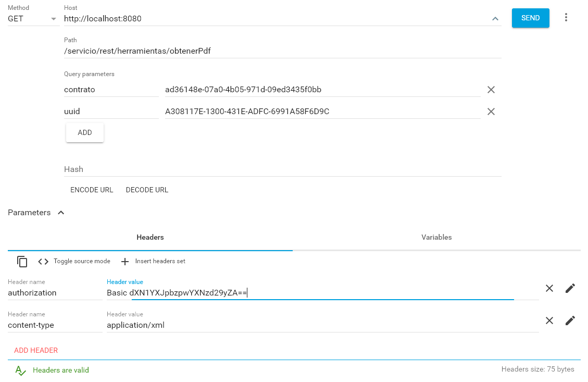Edit the content-type header
The image size is (588, 382).
point(570,320)
